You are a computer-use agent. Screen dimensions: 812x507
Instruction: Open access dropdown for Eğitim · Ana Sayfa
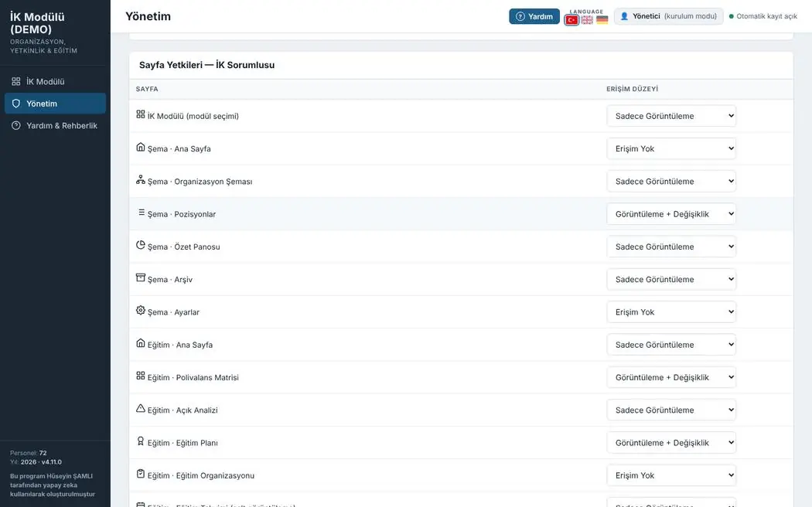671,345
